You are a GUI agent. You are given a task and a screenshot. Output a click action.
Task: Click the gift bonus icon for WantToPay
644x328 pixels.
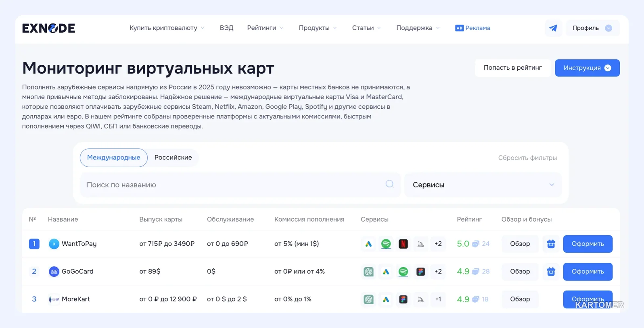coord(551,244)
